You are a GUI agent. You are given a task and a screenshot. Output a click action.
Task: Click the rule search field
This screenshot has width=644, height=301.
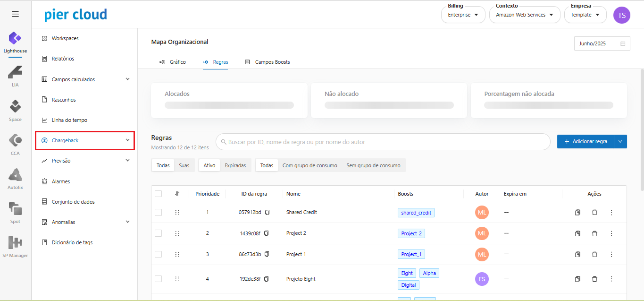pos(383,142)
